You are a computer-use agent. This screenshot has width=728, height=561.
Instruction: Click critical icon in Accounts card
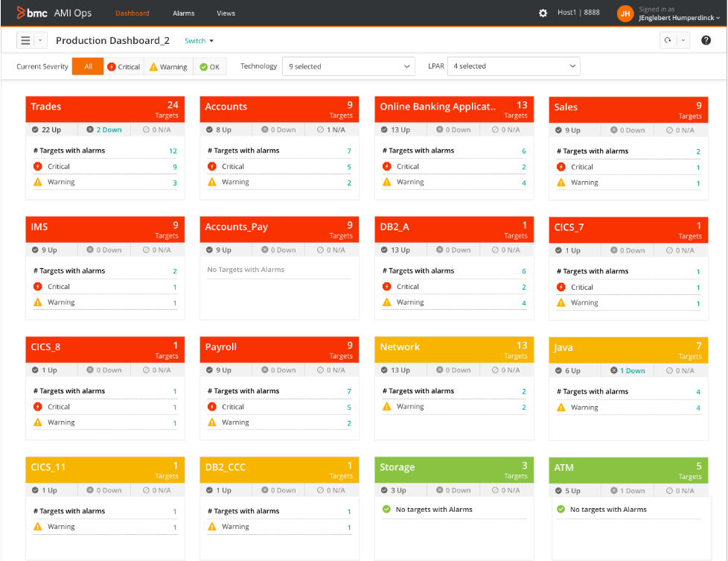pyautogui.click(x=211, y=166)
